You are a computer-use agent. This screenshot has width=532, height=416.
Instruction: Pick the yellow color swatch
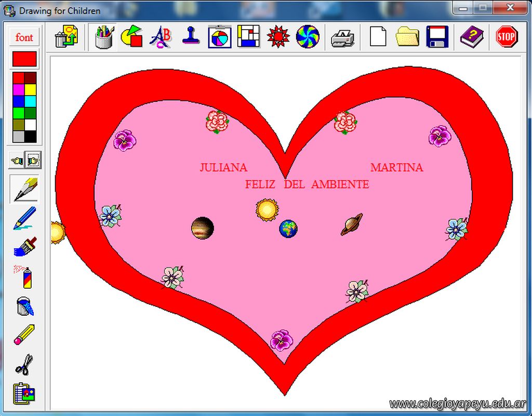(x=31, y=89)
